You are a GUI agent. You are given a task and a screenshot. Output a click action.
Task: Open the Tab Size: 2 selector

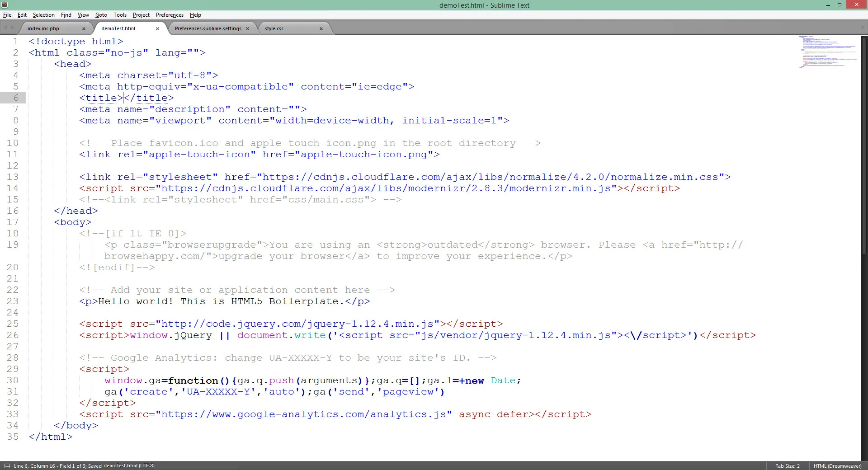tap(788, 466)
